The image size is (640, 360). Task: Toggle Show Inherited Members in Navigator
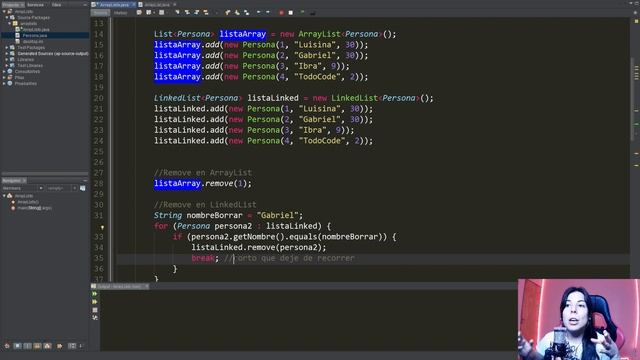pyautogui.click(x=7, y=346)
